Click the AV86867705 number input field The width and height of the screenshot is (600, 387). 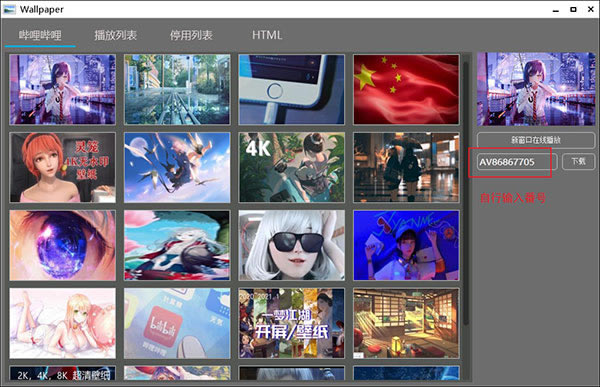click(x=517, y=162)
